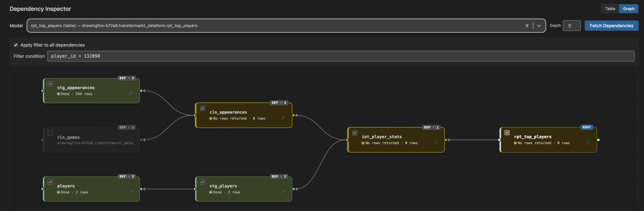Uncheck the stg_appearances node checkbox

[50, 84]
